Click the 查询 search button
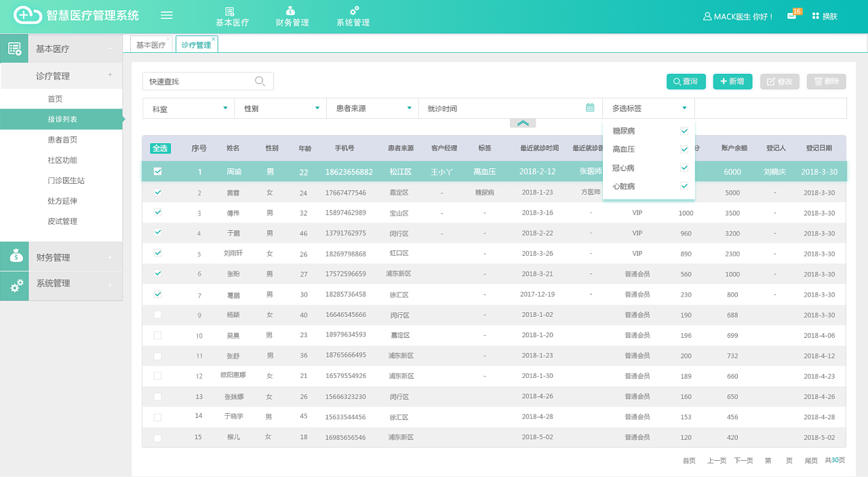Screen dimensions: 868x477 (686, 81)
